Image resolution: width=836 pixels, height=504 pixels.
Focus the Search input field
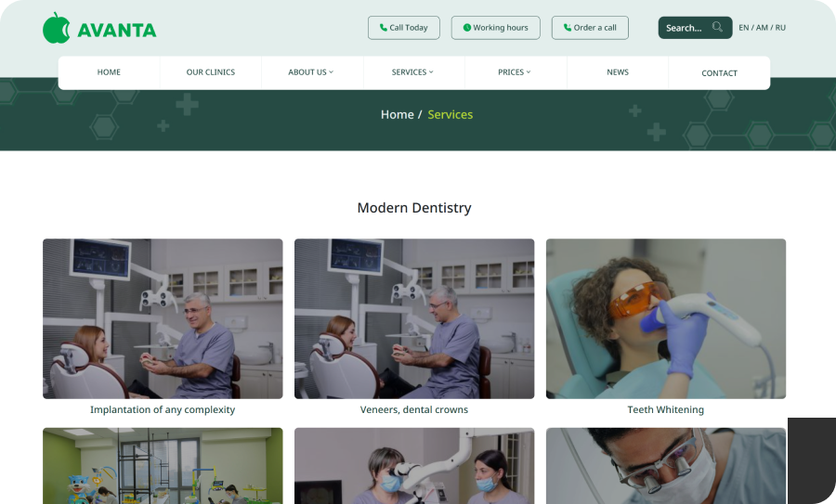coord(695,28)
